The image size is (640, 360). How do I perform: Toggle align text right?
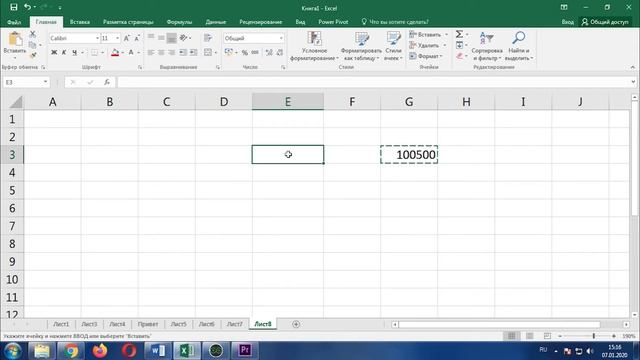(x=171, y=53)
